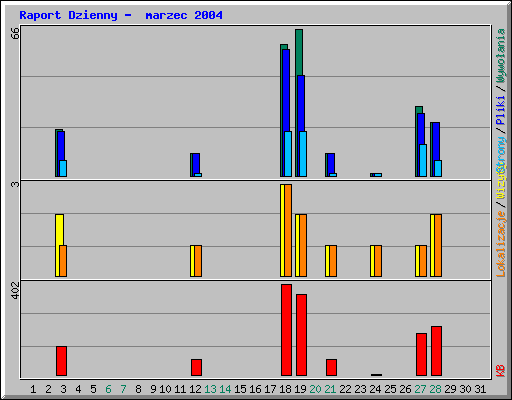Click the red KB bar for day 27
The width and height of the screenshot is (512, 400).
click(x=421, y=354)
